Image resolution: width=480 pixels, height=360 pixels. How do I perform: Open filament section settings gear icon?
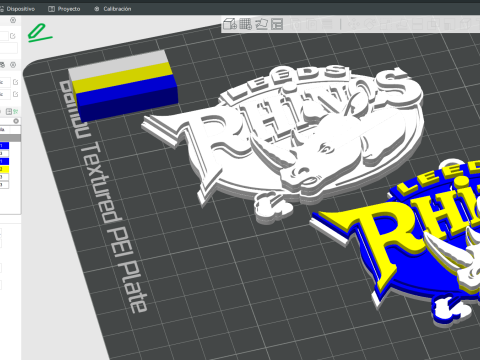[x=13, y=65]
